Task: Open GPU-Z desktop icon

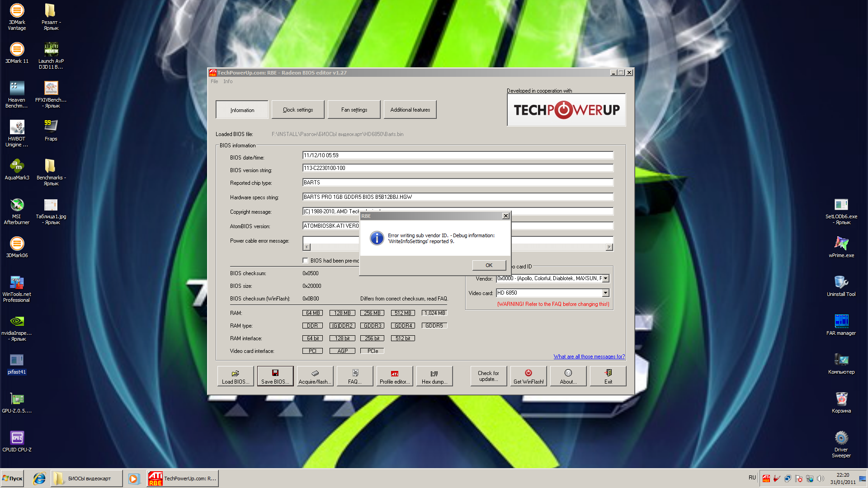Action: tap(17, 403)
